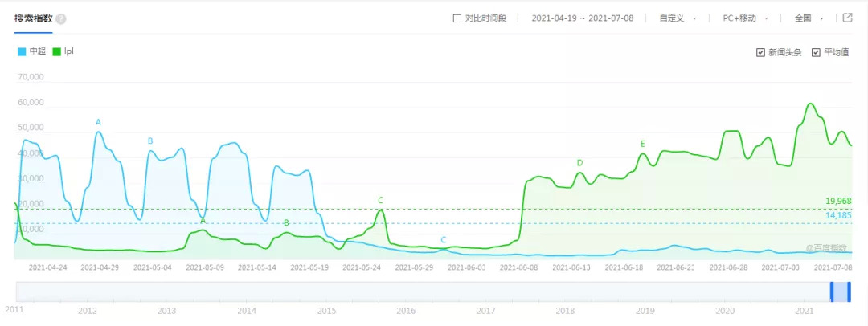Open green news marker C on lpl peak

tap(380, 200)
